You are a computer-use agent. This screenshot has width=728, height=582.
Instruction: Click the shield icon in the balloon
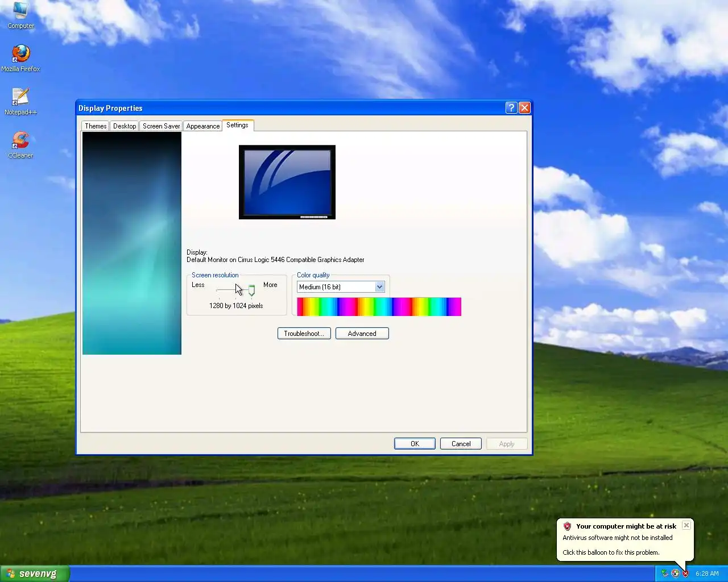567,526
